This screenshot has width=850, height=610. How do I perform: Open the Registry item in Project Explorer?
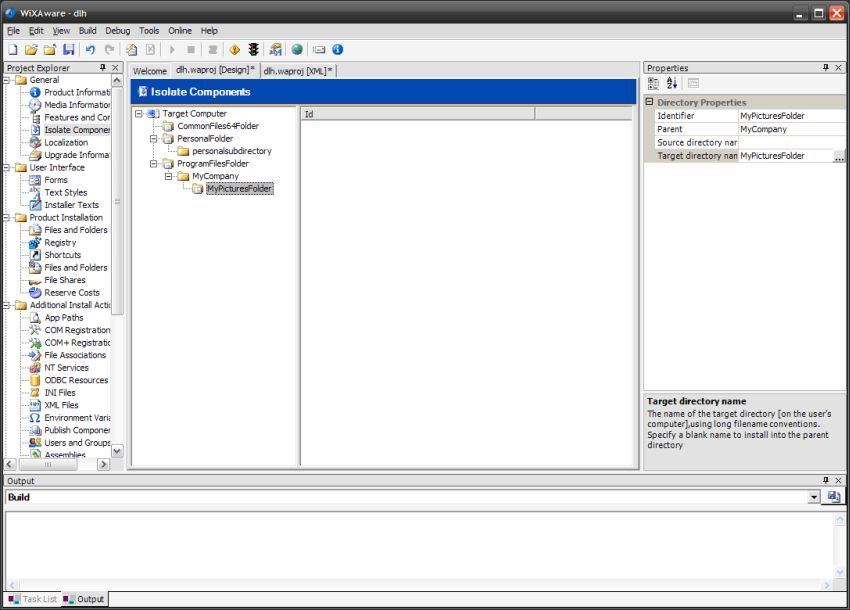click(60, 243)
